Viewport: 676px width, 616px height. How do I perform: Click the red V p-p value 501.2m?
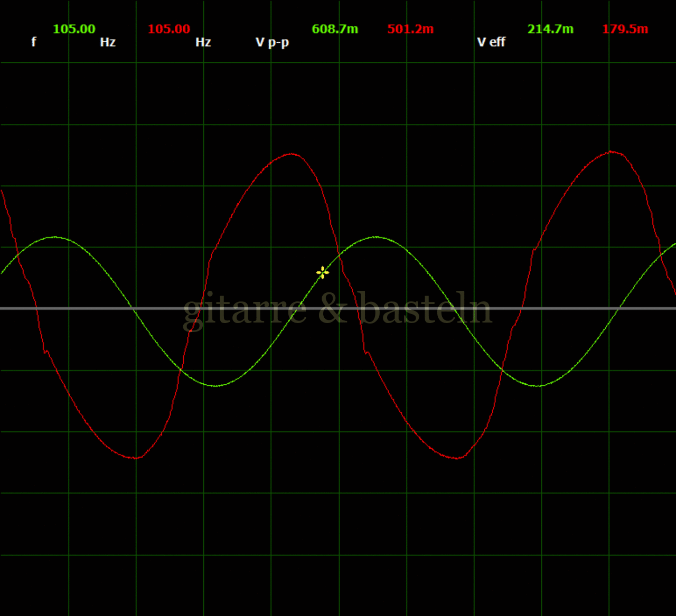[410, 29]
